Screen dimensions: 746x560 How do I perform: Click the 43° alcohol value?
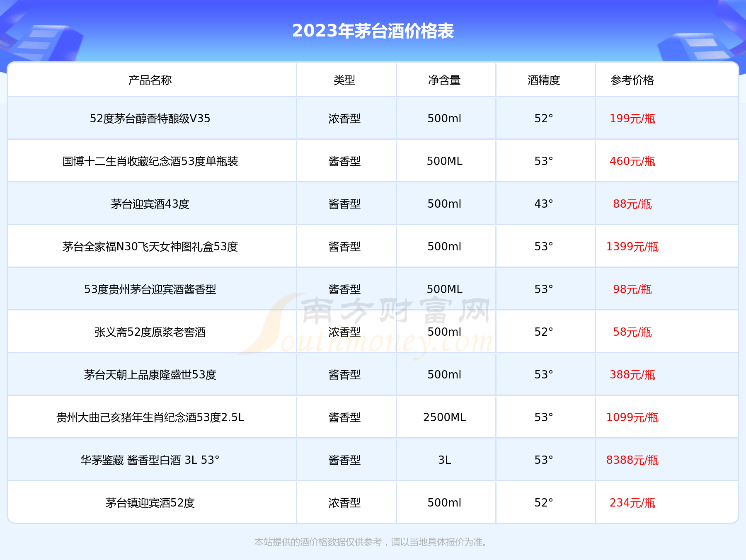pos(544,204)
